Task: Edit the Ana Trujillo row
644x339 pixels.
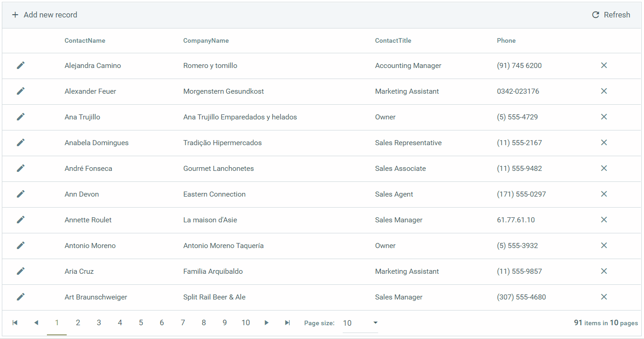Action: (x=21, y=117)
